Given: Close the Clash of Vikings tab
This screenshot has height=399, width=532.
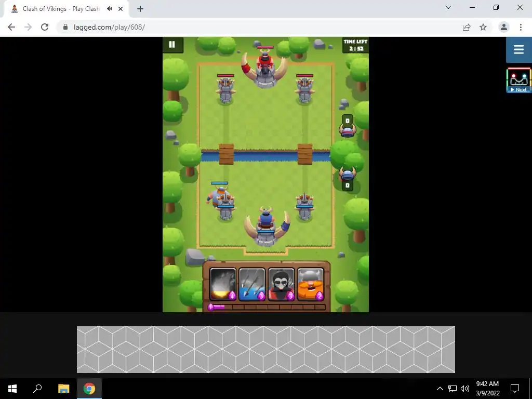Looking at the screenshot, I should [x=121, y=9].
